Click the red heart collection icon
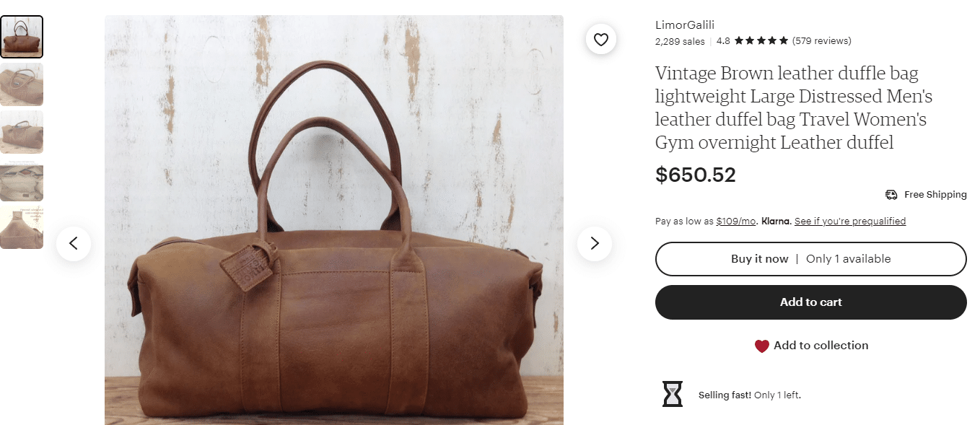 (762, 346)
